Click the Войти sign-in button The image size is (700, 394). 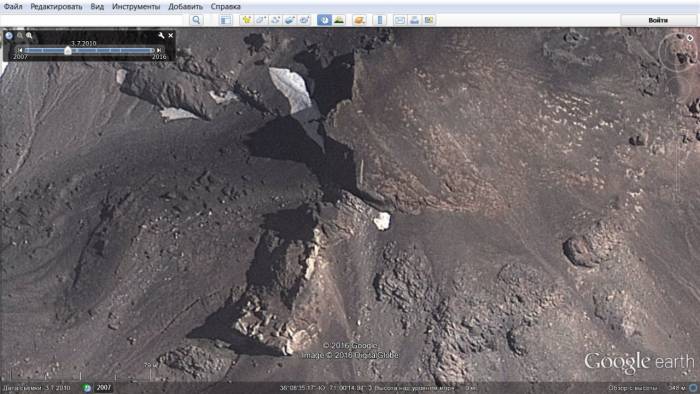point(658,20)
